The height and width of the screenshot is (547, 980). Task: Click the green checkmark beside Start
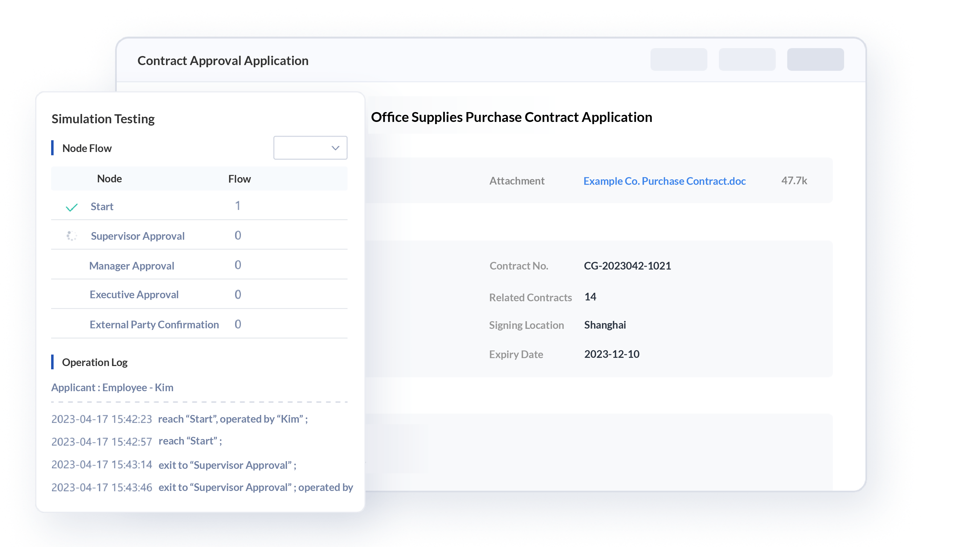(x=72, y=207)
